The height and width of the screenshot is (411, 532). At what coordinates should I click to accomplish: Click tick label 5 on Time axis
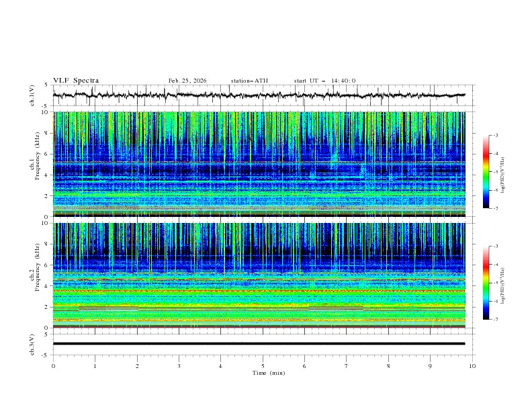263,366
